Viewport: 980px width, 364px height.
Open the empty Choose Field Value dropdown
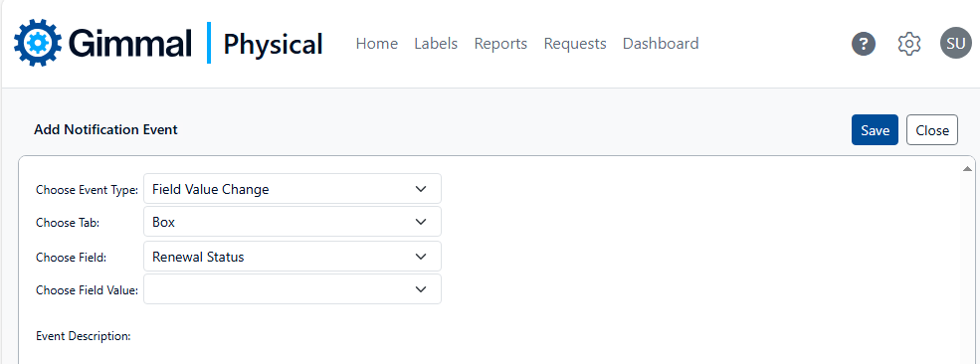[293, 289]
